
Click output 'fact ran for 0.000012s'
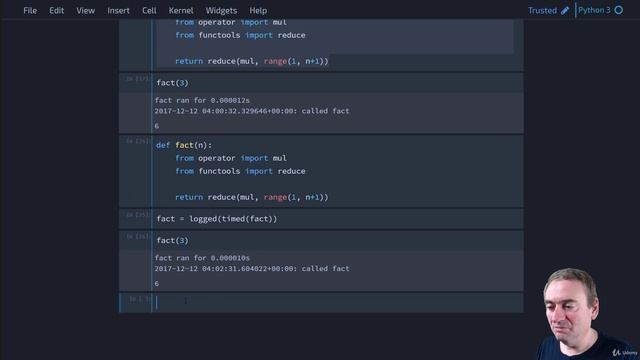(202, 100)
